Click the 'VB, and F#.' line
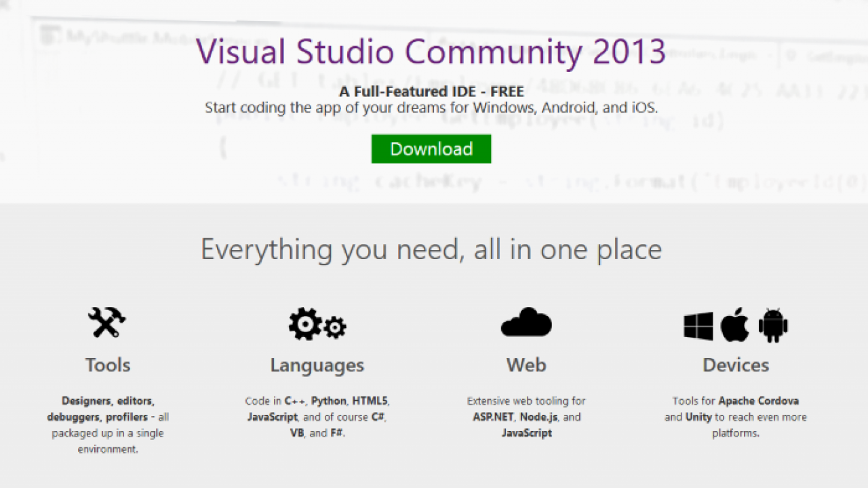Viewport: 868px width, 488px height. [x=317, y=433]
